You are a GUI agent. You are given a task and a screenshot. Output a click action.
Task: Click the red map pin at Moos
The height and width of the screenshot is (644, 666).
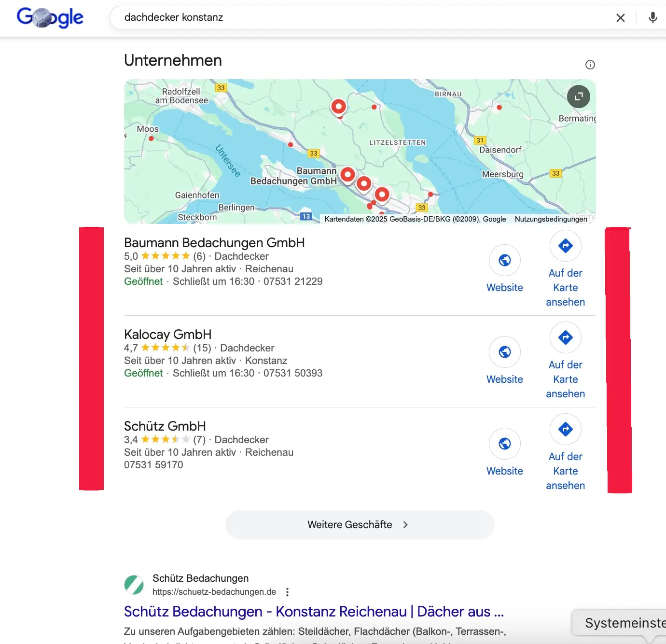pyautogui.click(x=151, y=139)
